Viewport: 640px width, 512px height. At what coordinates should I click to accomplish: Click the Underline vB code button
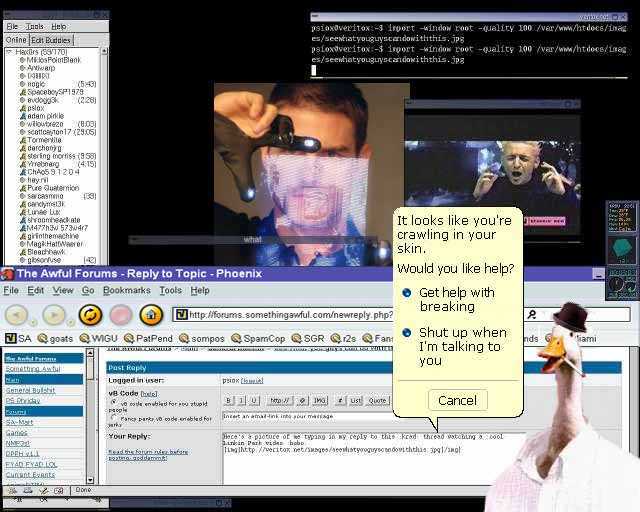coord(254,401)
